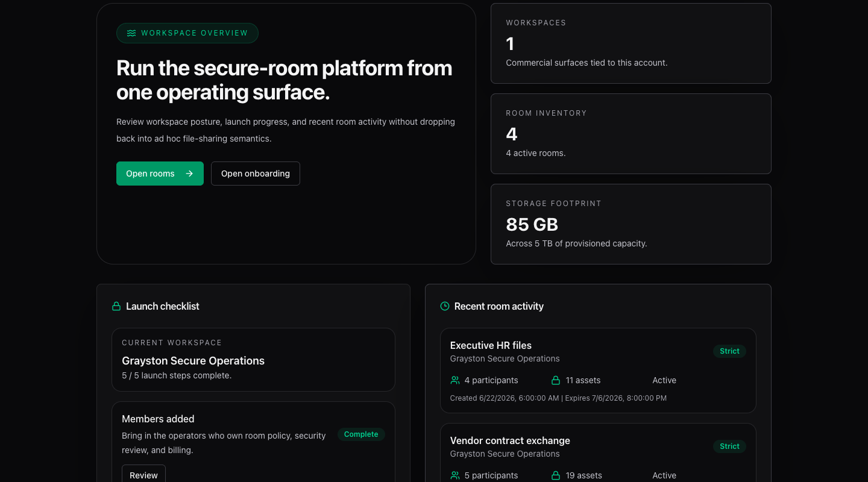Click the Strict badge on Executive HR files
The height and width of the screenshot is (482, 868).
click(729, 351)
